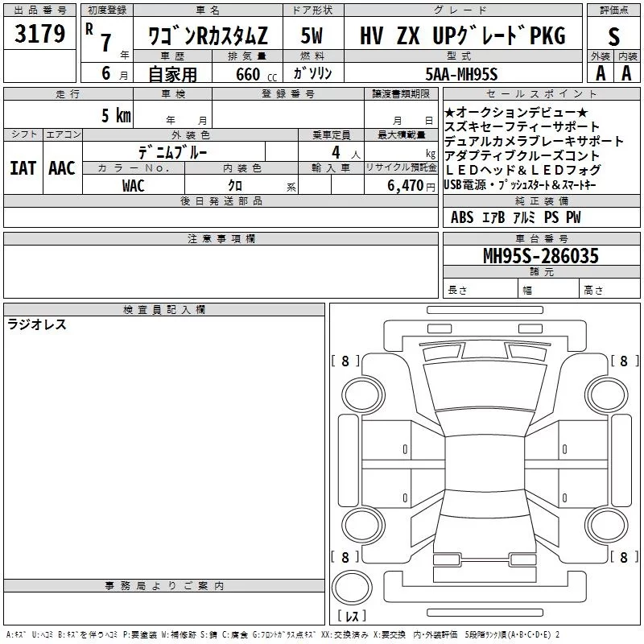Click door type 5W value
644x644 pixels.
[x=312, y=35]
